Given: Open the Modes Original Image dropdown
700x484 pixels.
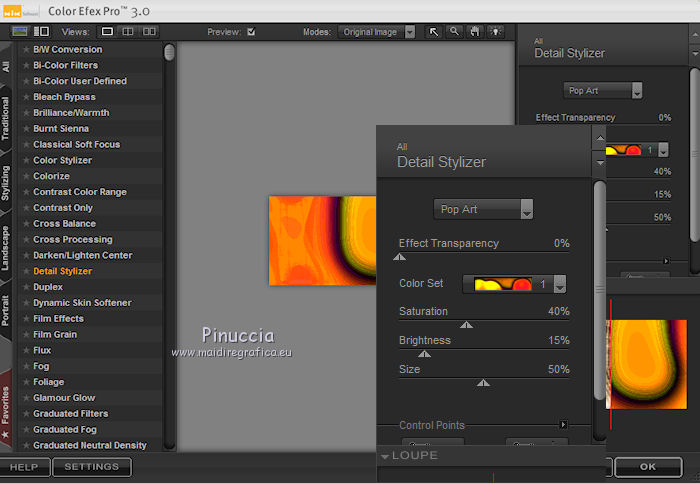Looking at the screenshot, I should pyautogui.click(x=377, y=32).
